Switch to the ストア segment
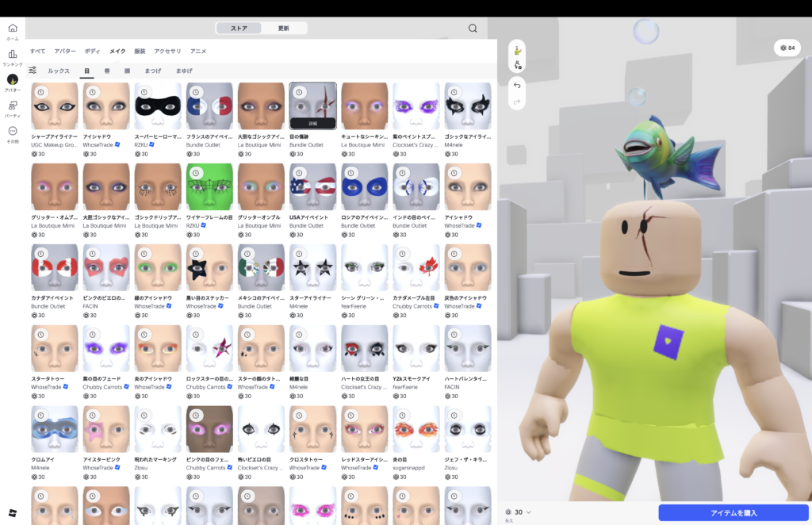Viewport: 812px width, 525px height. point(239,29)
